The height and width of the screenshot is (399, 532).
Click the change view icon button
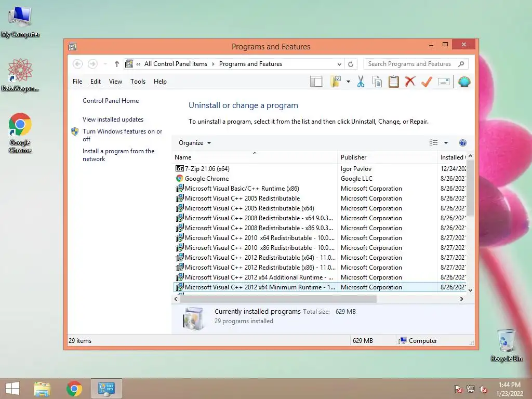click(434, 143)
